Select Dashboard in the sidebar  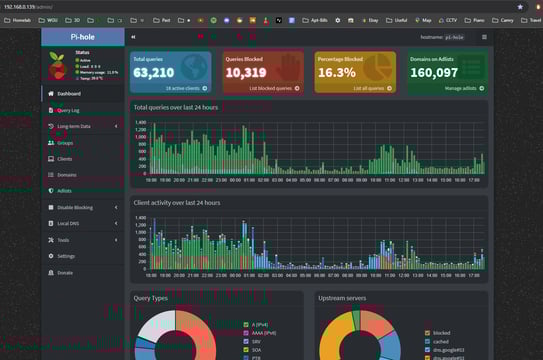point(83,94)
